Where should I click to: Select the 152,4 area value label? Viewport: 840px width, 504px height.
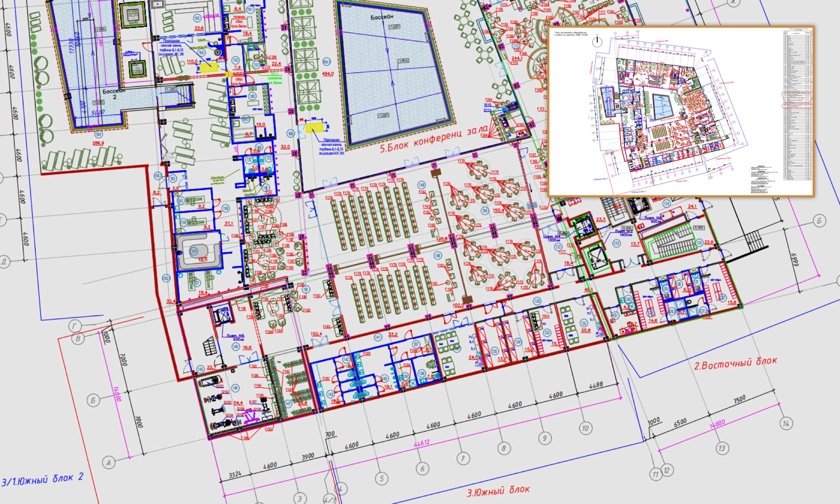pos(316,334)
